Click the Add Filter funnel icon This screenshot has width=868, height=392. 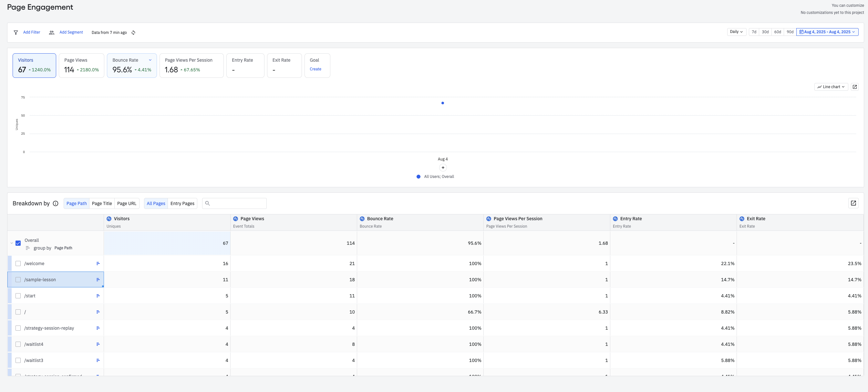click(16, 33)
